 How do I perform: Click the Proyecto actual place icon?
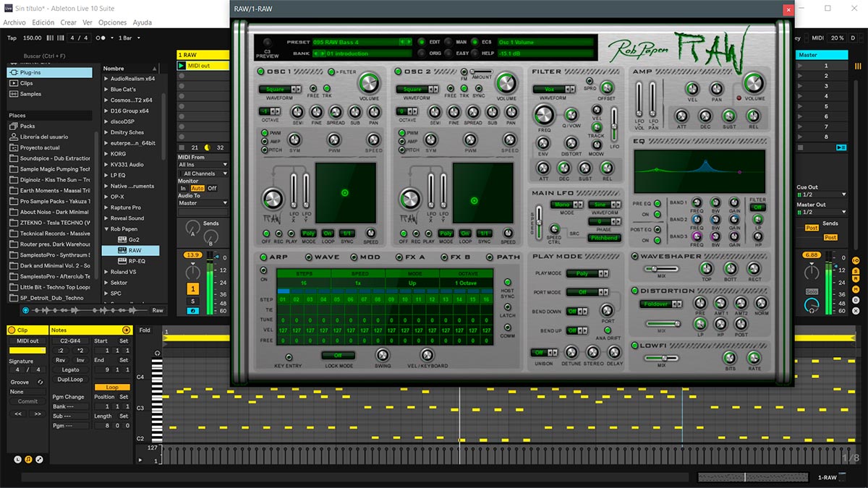[x=13, y=147]
